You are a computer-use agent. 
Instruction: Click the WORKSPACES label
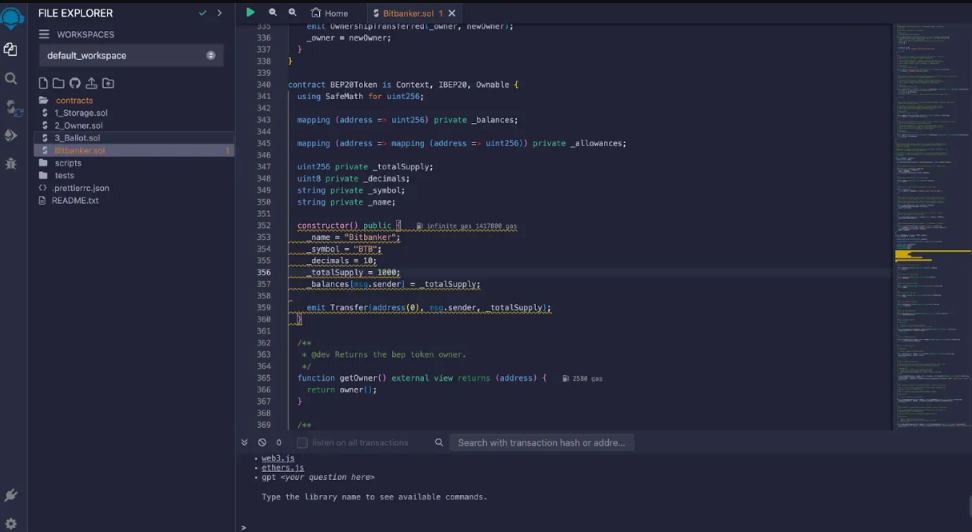coord(86,35)
